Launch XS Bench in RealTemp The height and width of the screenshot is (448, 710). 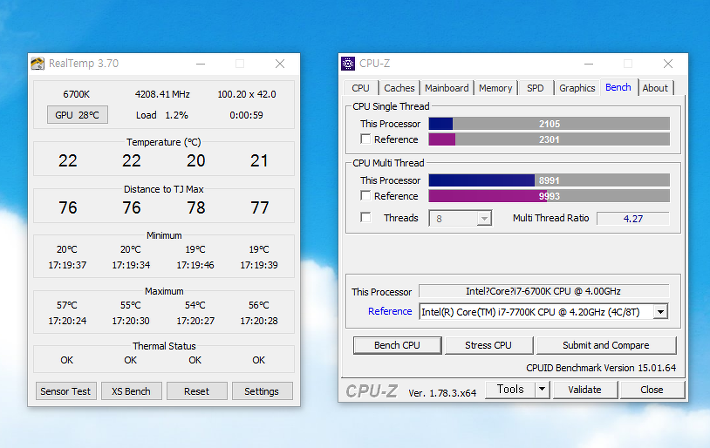[x=131, y=391]
